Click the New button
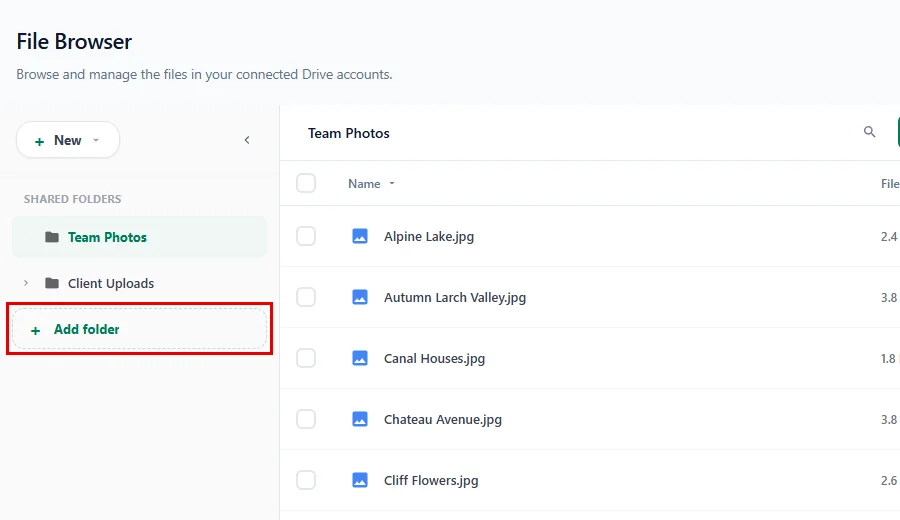The height and width of the screenshot is (520, 900). point(68,140)
